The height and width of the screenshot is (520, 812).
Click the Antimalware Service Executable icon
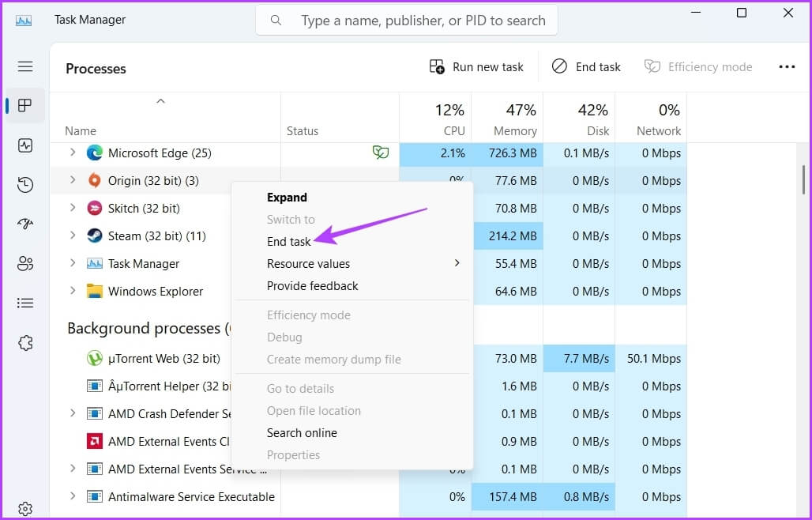(94, 497)
